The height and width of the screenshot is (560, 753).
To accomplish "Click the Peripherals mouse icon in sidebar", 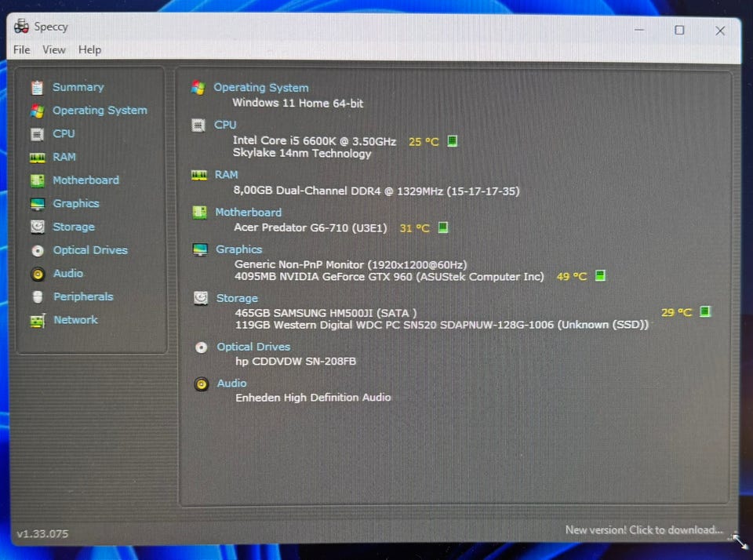I will [38, 296].
